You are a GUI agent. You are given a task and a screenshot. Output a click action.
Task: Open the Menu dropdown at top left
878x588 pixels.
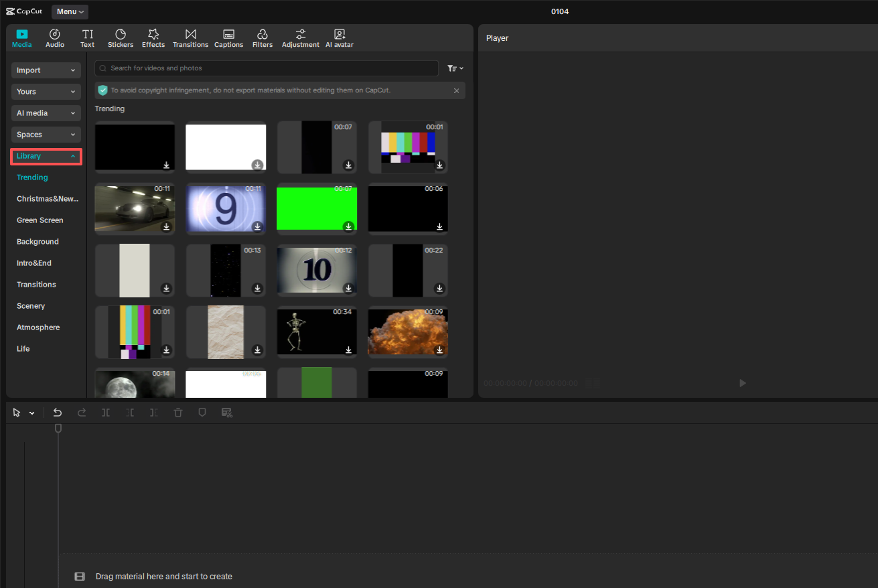70,11
